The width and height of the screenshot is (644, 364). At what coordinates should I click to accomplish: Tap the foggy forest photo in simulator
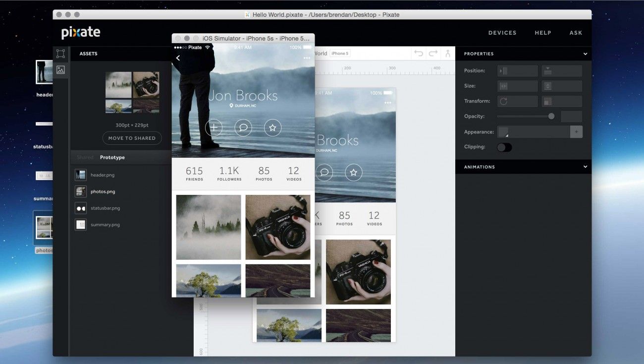(209, 227)
